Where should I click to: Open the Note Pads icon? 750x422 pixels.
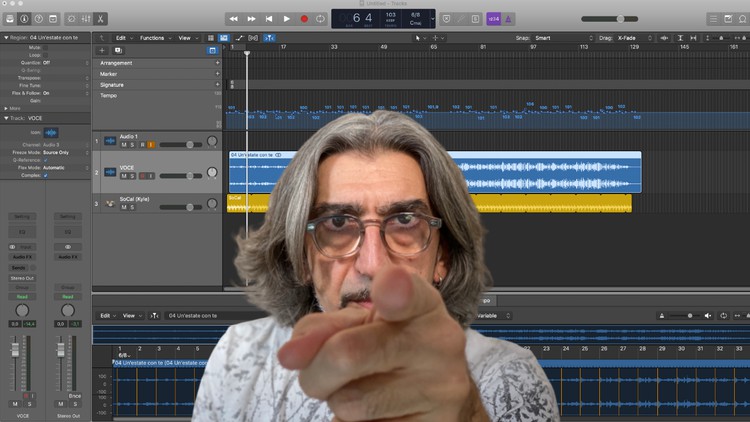728,19
